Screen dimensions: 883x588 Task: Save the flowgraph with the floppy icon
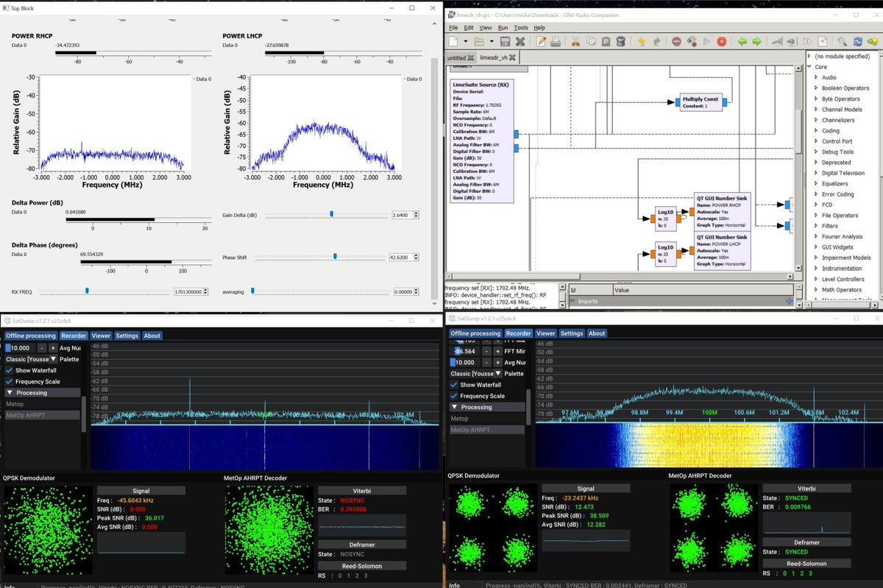point(505,42)
